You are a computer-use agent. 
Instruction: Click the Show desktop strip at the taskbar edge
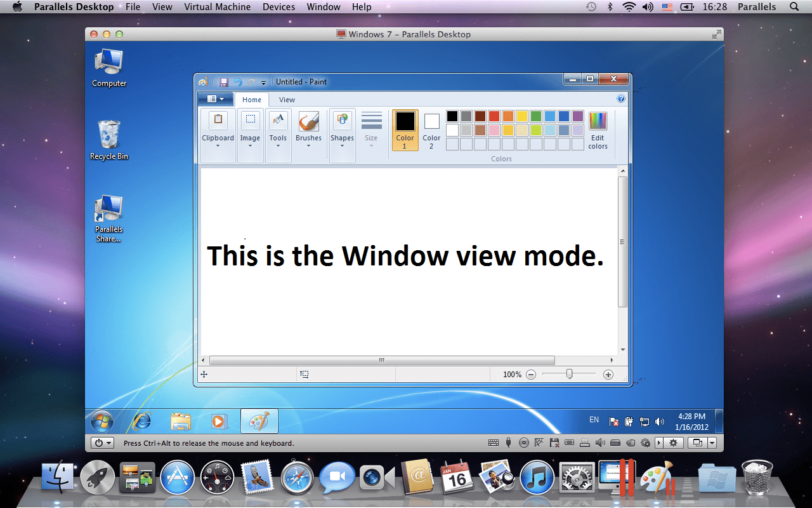[x=719, y=421]
